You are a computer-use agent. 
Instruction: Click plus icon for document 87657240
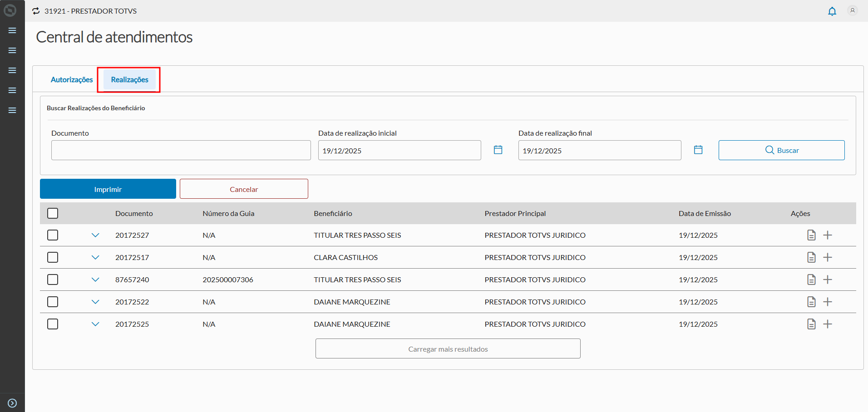pos(828,280)
